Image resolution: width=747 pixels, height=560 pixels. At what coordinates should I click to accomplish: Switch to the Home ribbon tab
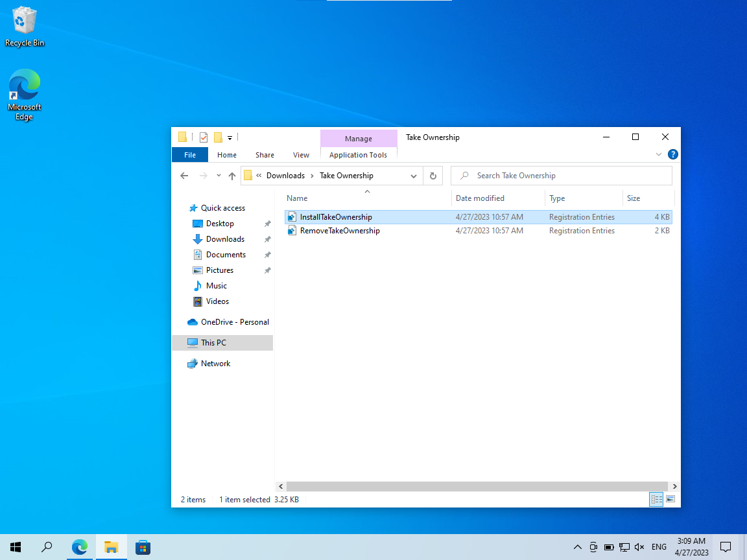[x=227, y=155]
